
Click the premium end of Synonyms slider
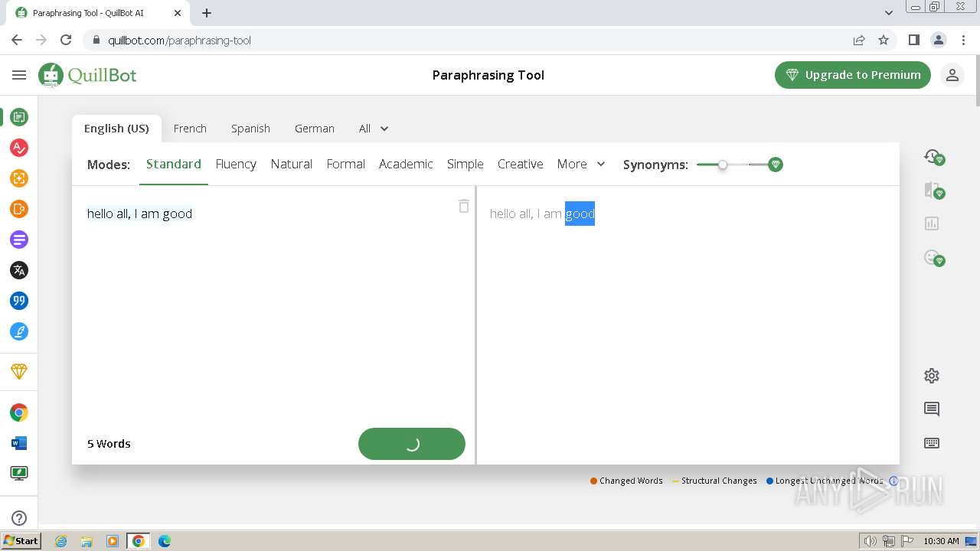(x=776, y=165)
